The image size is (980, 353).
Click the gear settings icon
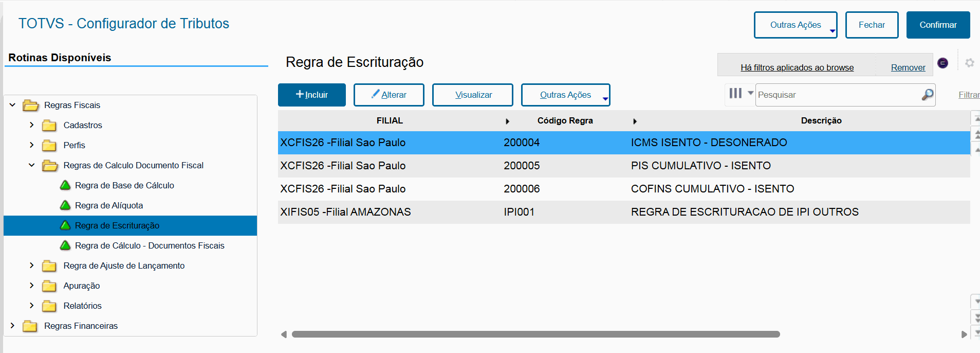[969, 63]
